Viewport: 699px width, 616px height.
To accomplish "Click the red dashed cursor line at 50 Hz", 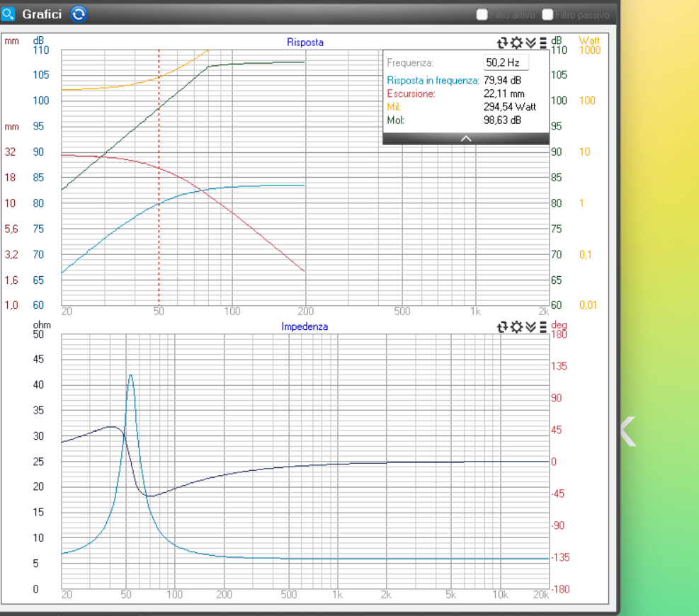I will pyautogui.click(x=159, y=178).
